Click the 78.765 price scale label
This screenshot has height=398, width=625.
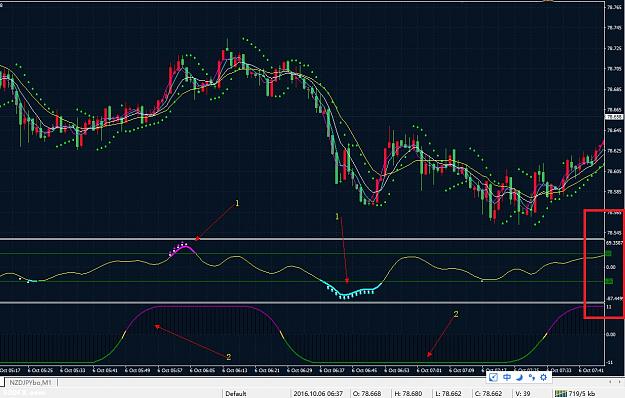(x=614, y=7)
